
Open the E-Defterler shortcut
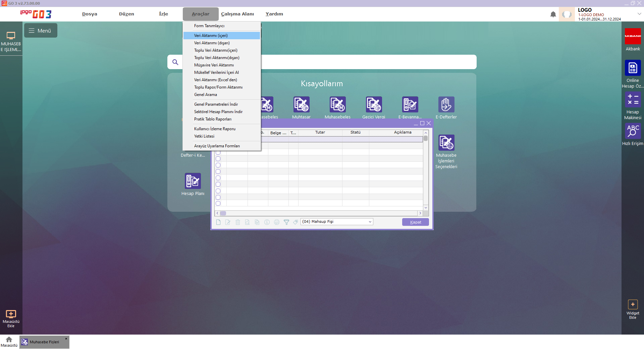pyautogui.click(x=446, y=105)
